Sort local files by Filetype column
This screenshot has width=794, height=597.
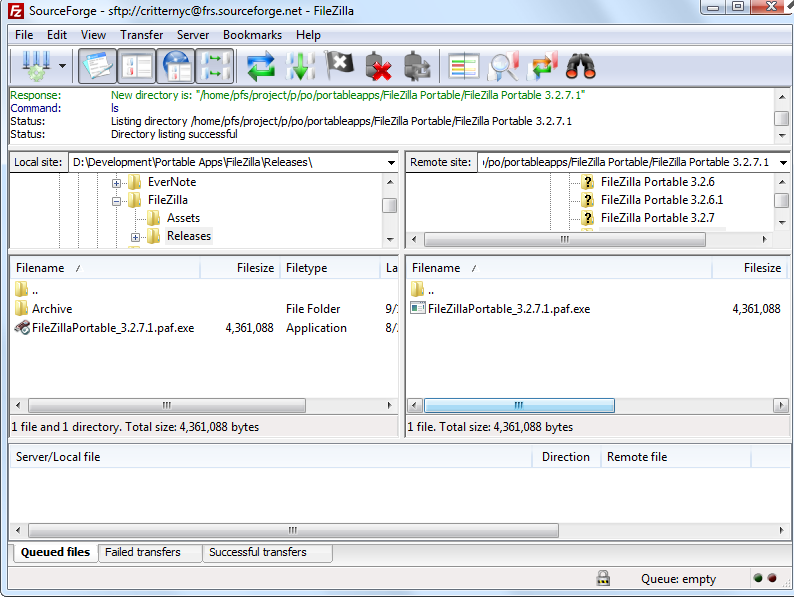[330, 268]
